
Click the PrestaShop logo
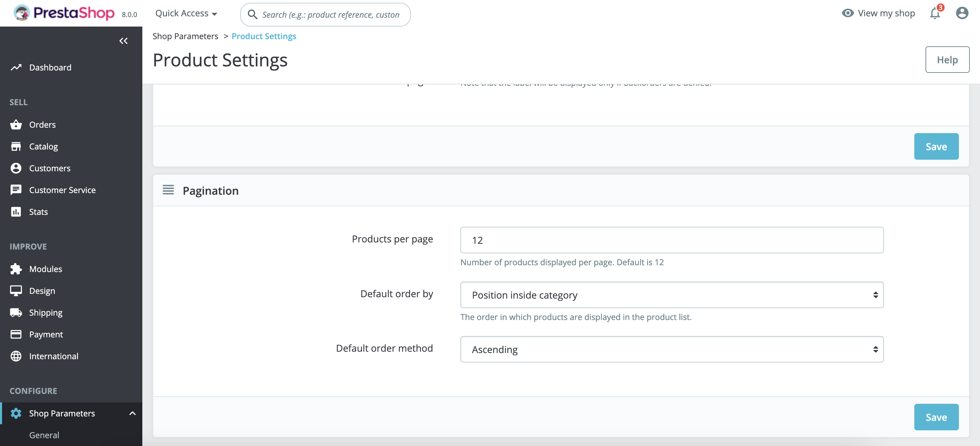pos(64,13)
